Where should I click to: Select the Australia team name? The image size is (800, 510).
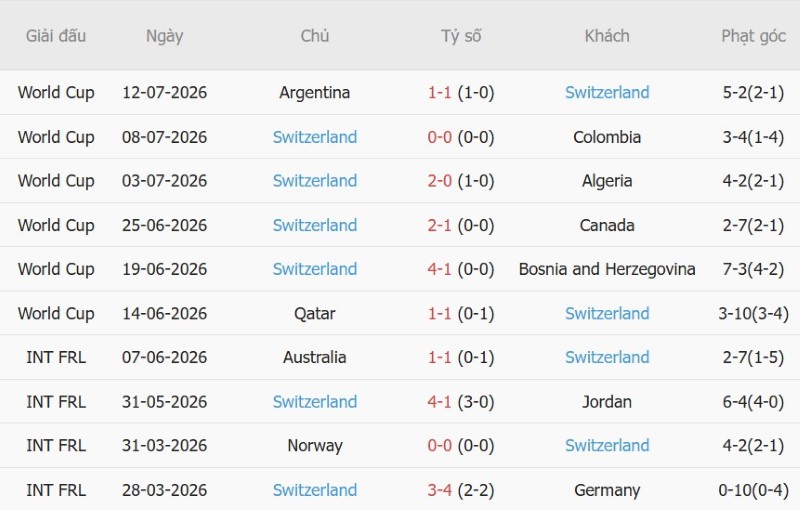315,357
